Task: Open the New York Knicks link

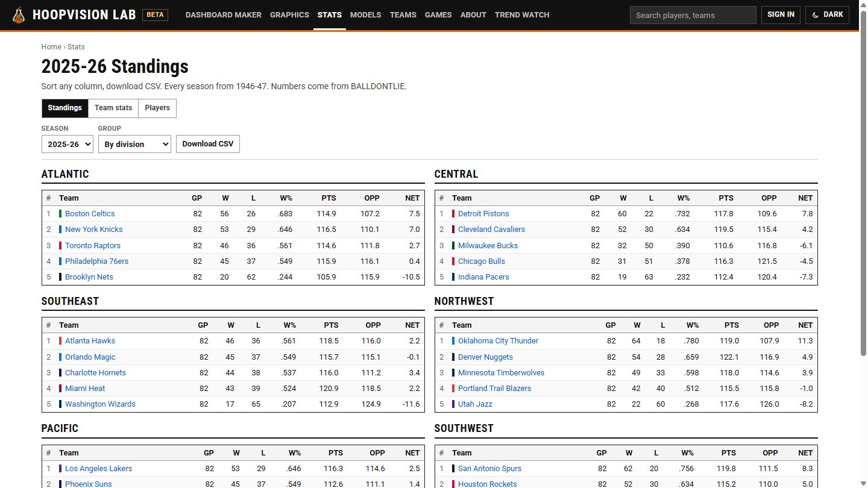Action: click(94, 230)
